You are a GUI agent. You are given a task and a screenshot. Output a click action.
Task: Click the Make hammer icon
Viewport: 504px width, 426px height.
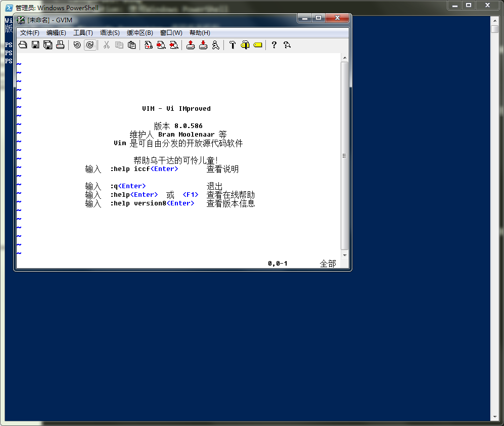point(233,45)
